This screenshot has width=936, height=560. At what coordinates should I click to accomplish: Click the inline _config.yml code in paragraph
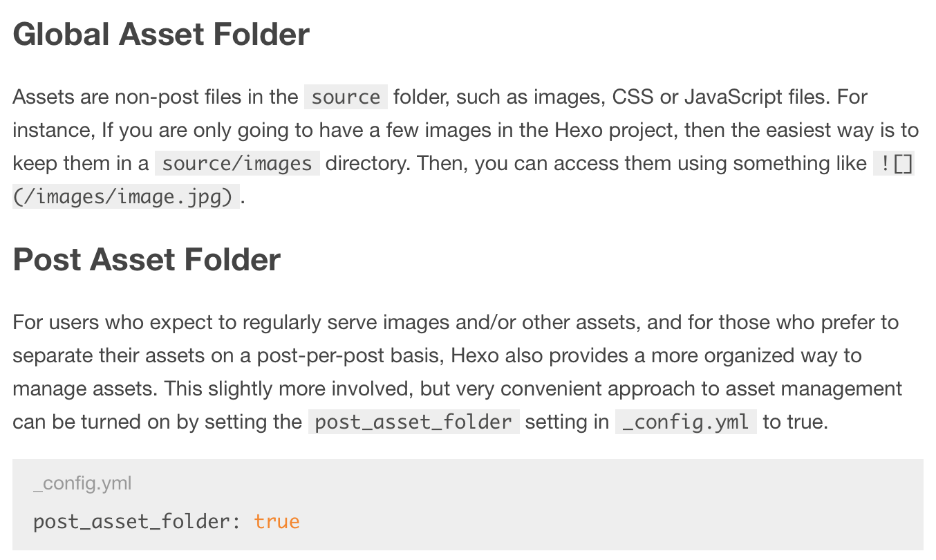click(686, 422)
